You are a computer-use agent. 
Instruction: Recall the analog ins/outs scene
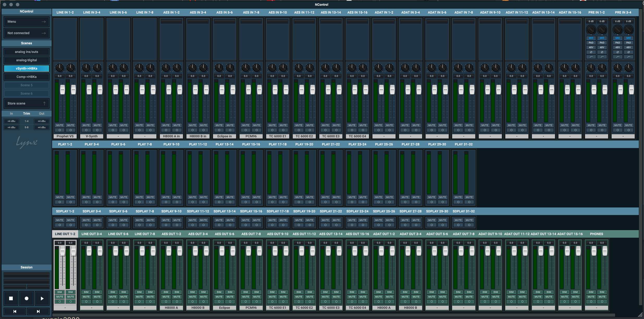tap(27, 52)
